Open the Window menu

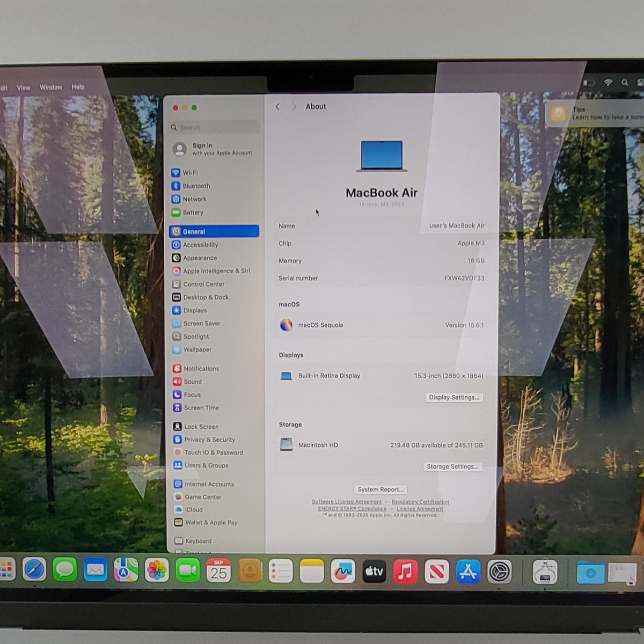pyautogui.click(x=51, y=87)
